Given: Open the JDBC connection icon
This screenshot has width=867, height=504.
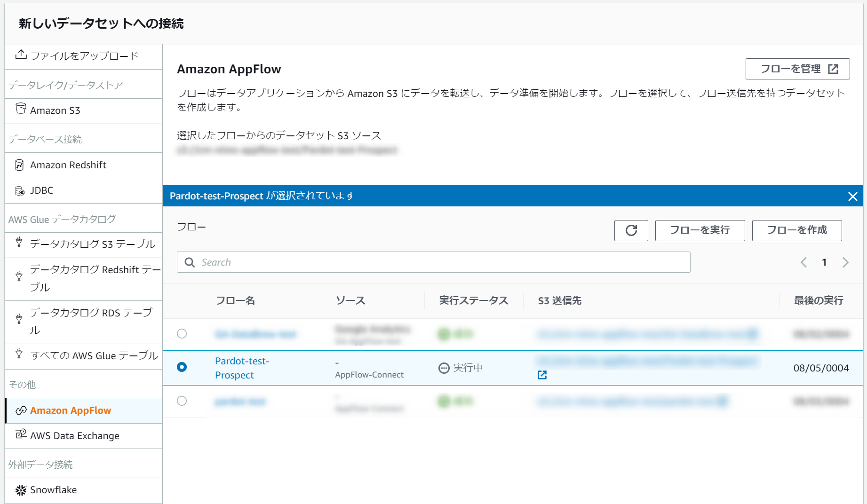Looking at the screenshot, I should point(20,190).
